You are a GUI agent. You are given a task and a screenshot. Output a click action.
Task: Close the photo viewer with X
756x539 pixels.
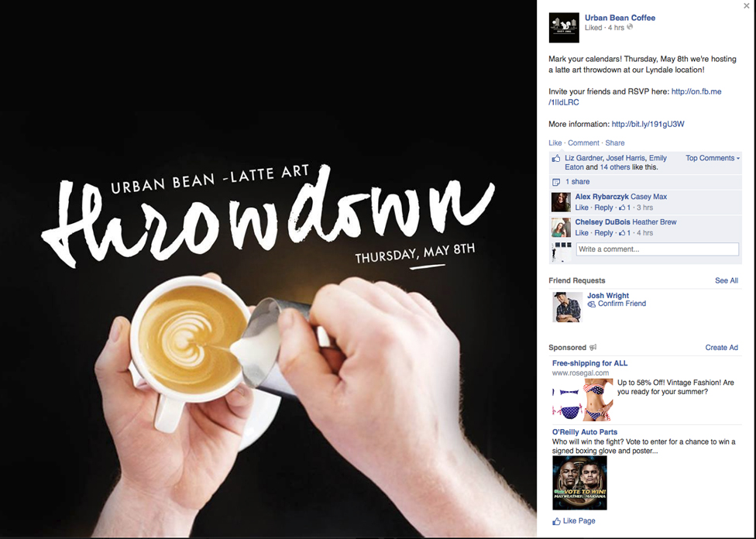tap(747, 5)
